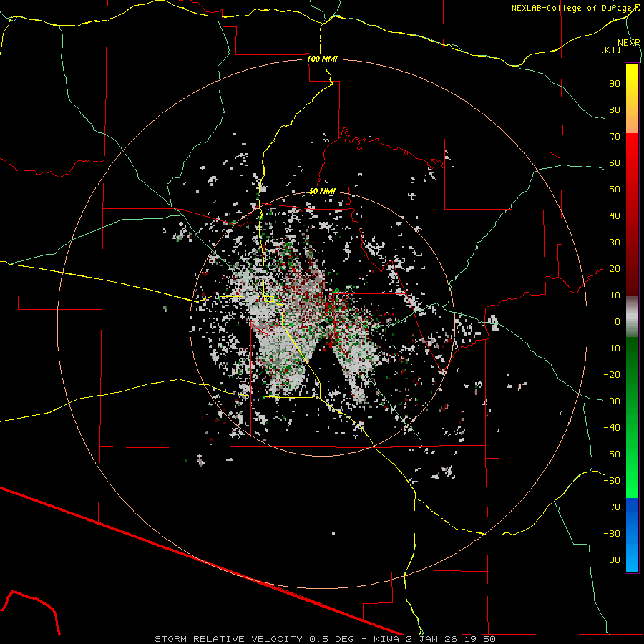The height and width of the screenshot is (644, 644).
Task: Click the -10 knot scale label
Action: click(x=612, y=348)
